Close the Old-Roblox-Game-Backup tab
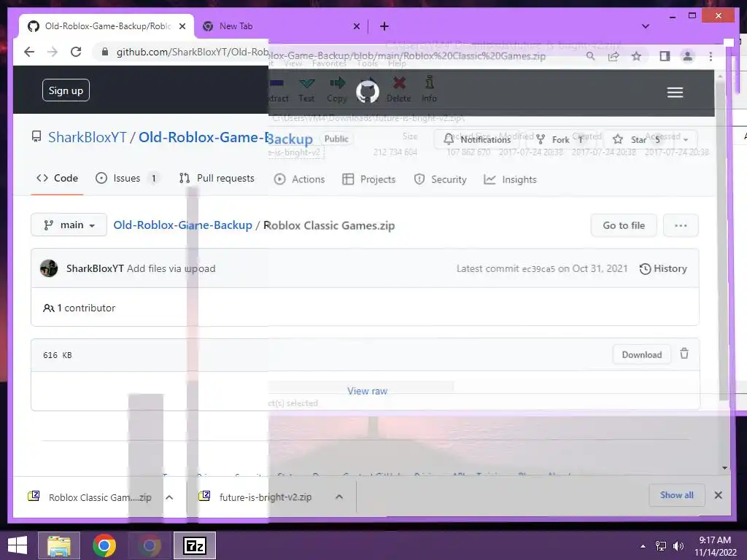 pos(182,26)
